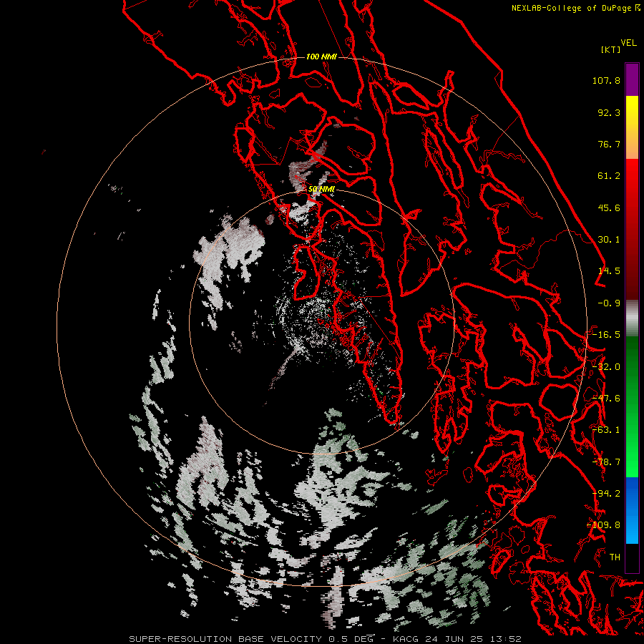Click the 45.6 velocity scale value
The height and width of the screenshot is (644, 644).
coord(609,208)
